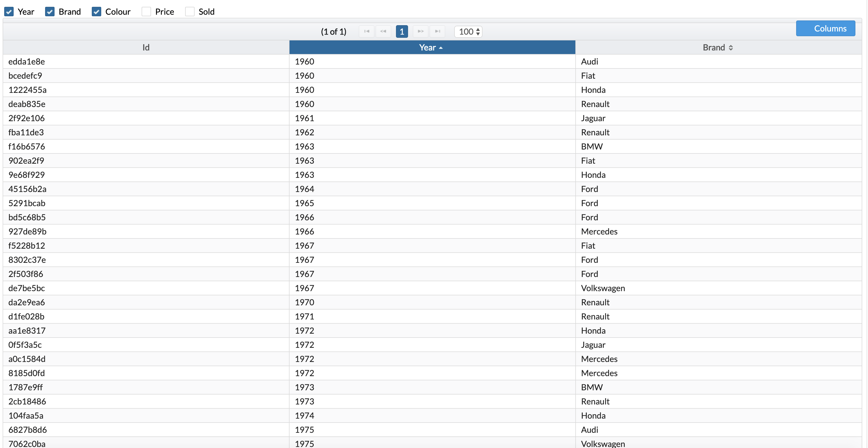Select row with Id 1222455a
868x448 pixels.
click(432, 90)
